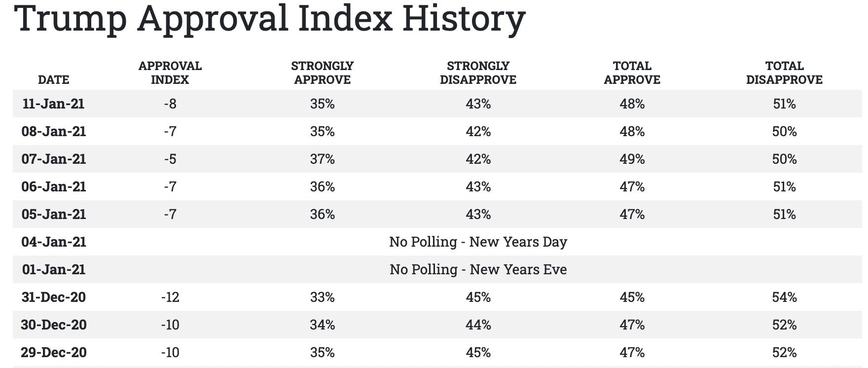The image size is (868, 368).
Task: Select the 05-Jan-21 date cell
Action: pos(53,214)
